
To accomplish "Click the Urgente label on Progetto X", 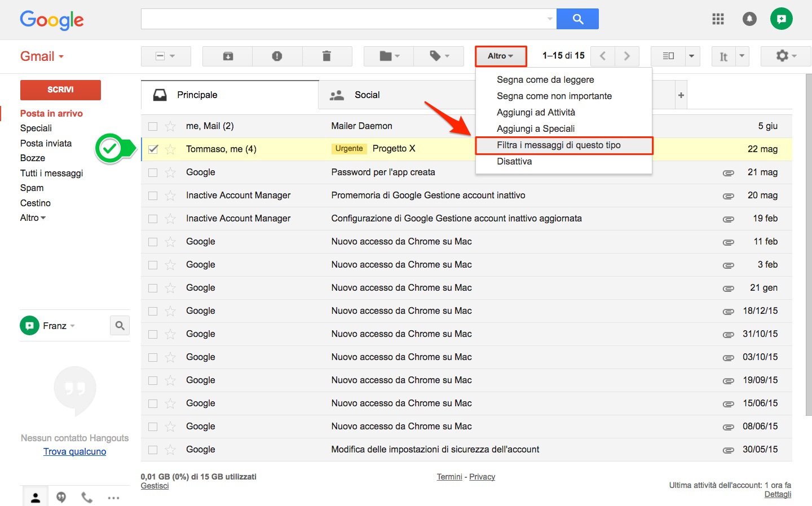I will coord(349,149).
